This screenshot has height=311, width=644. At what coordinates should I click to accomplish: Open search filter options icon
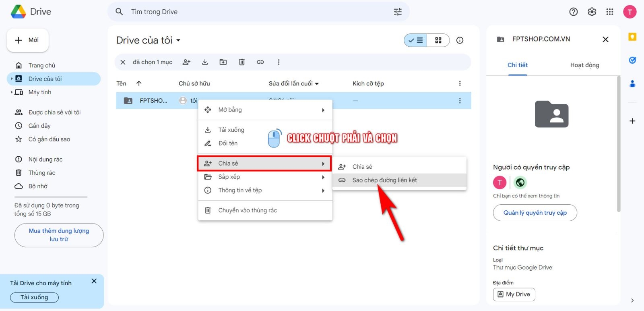click(398, 12)
